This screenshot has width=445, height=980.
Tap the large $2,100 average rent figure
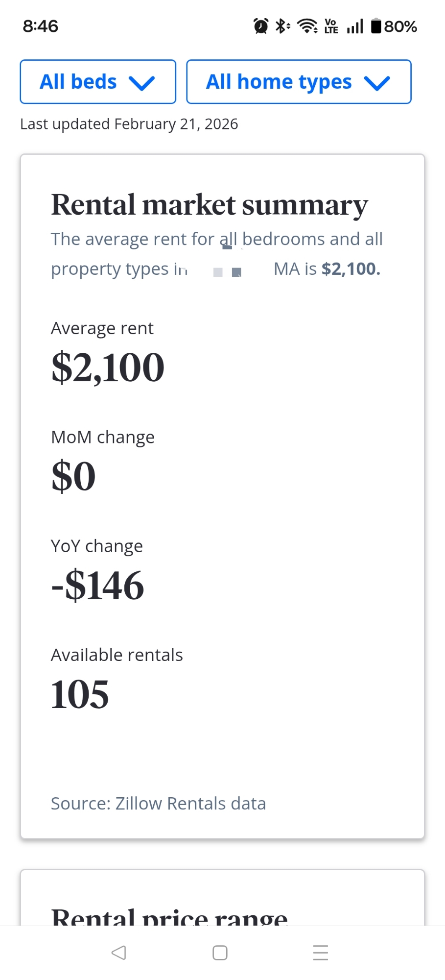pos(108,367)
